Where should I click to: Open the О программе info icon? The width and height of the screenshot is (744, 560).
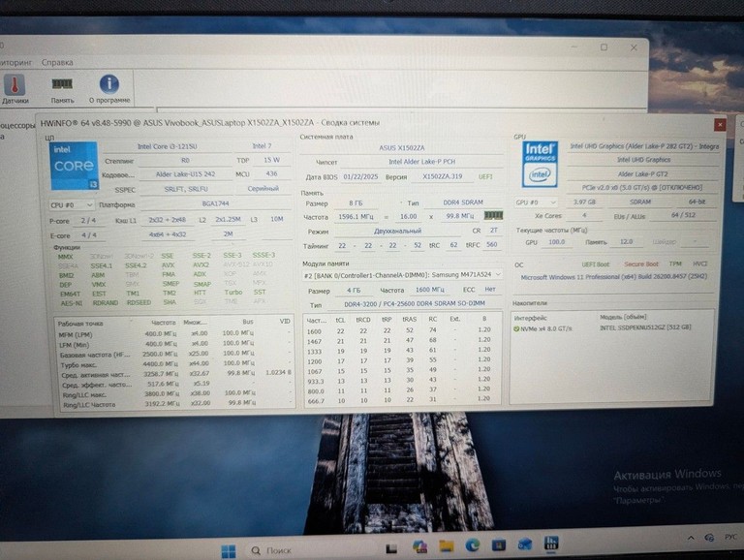tap(109, 89)
